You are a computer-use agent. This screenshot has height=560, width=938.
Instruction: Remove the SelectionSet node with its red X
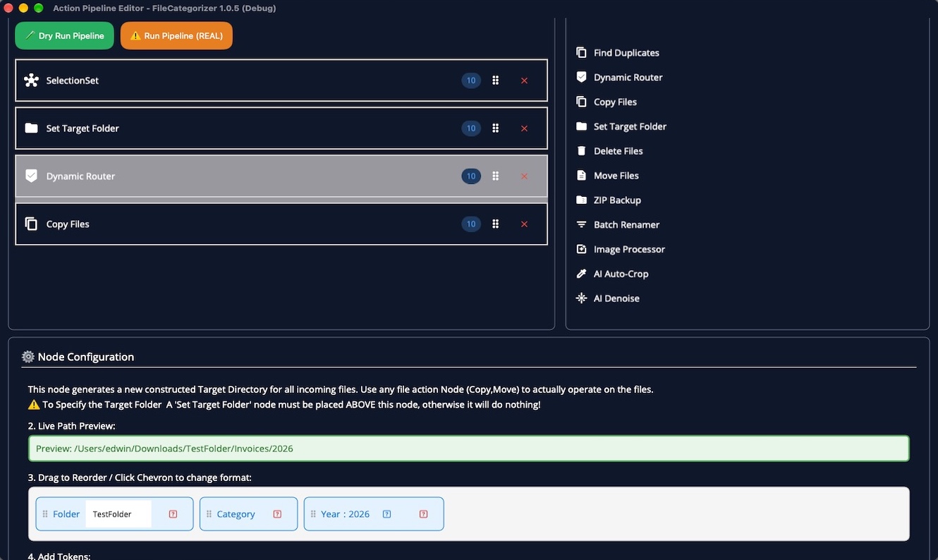pyautogui.click(x=524, y=80)
